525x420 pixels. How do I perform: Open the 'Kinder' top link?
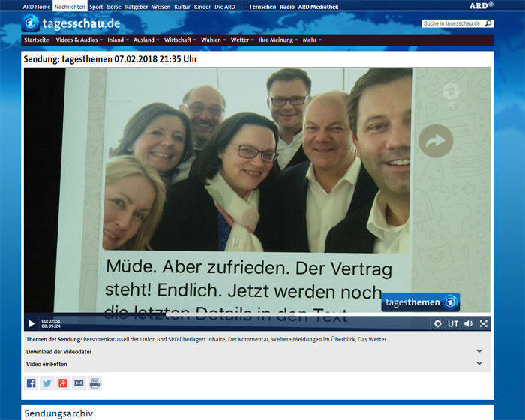click(x=202, y=7)
